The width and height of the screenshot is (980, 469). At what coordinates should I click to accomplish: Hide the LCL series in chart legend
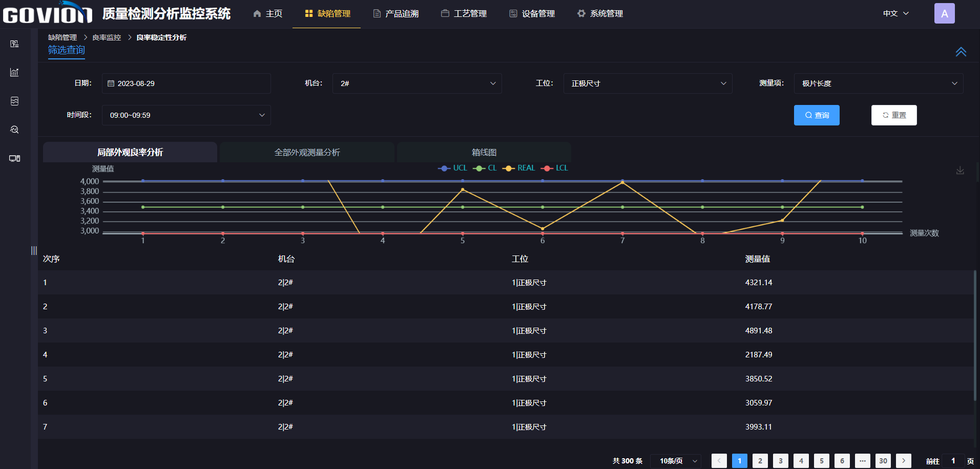[x=555, y=168]
